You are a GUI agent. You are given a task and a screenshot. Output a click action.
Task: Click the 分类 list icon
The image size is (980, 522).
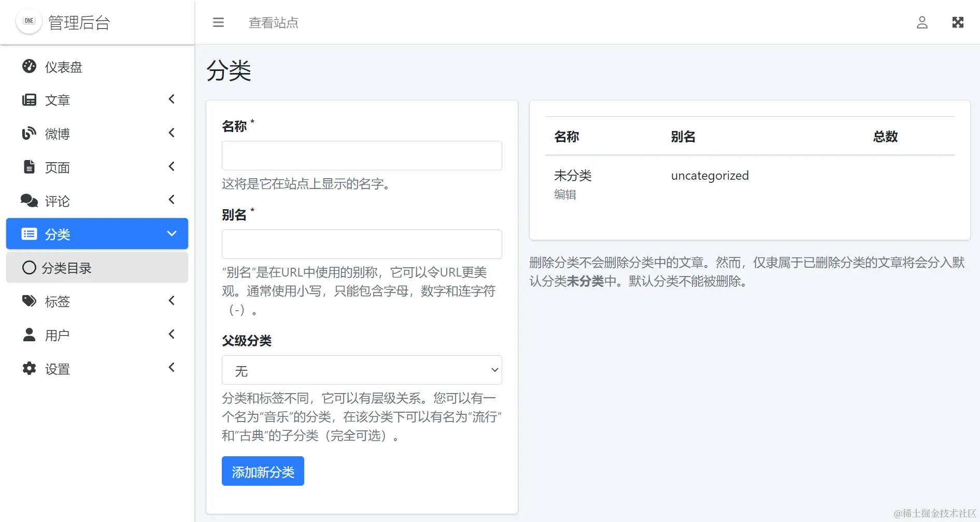(29, 234)
